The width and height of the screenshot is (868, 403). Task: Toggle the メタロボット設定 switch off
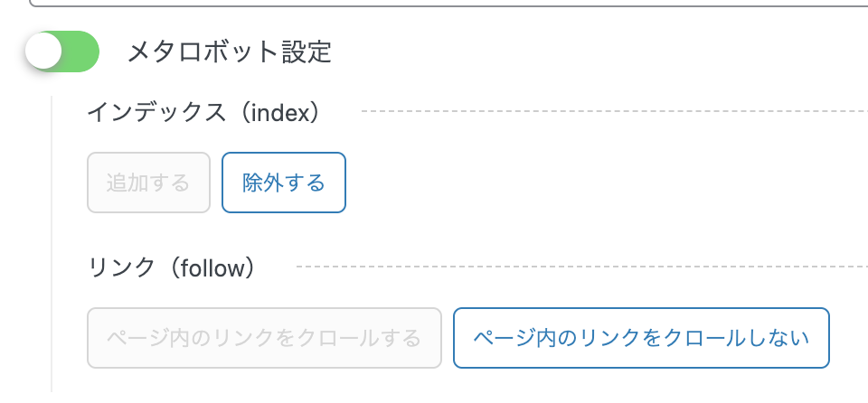tap(61, 52)
